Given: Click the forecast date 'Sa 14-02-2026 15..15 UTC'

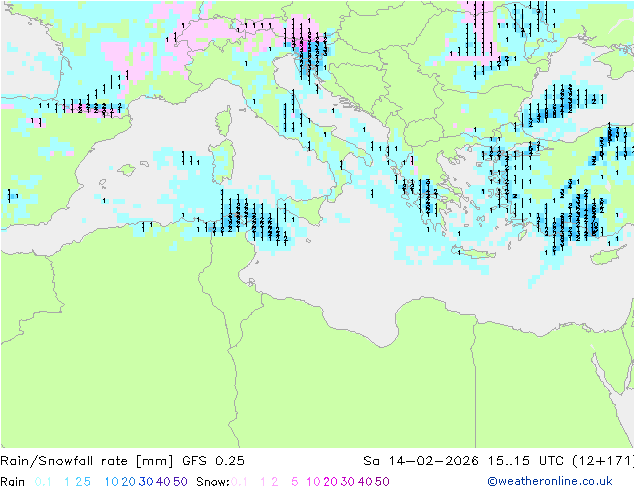Looking at the screenshot, I should click(463, 461).
